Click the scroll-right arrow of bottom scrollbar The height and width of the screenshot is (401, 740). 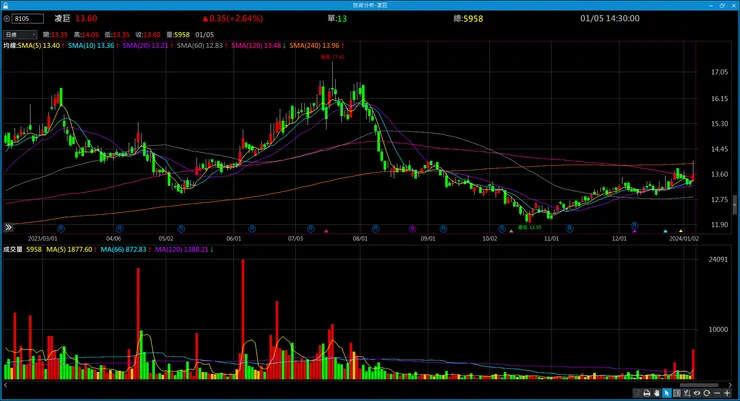coord(731,385)
